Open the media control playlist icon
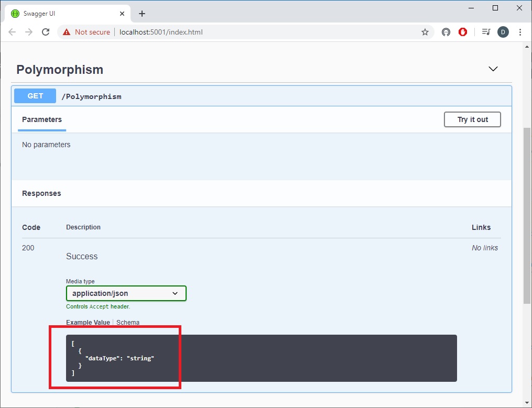The height and width of the screenshot is (408, 532). [486, 32]
